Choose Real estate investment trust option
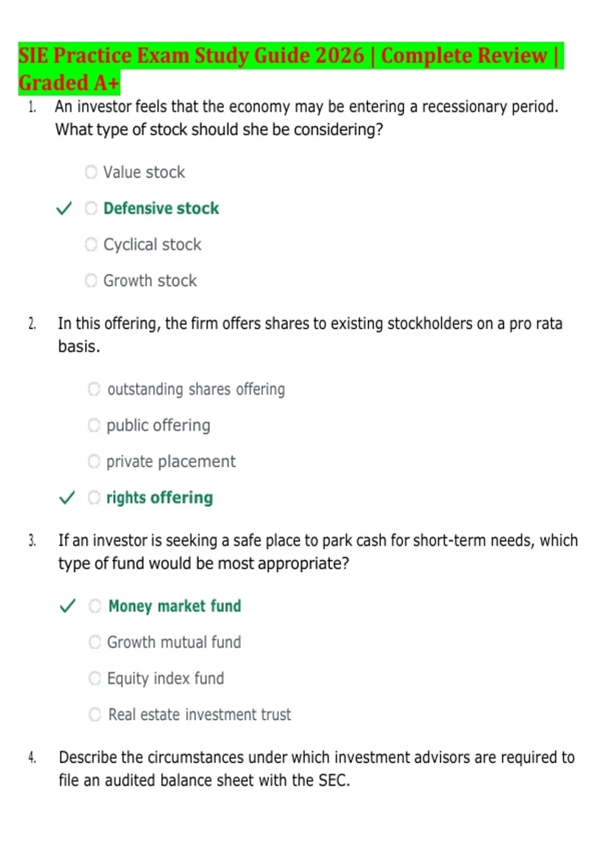The image size is (613, 868). pos(95,715)
